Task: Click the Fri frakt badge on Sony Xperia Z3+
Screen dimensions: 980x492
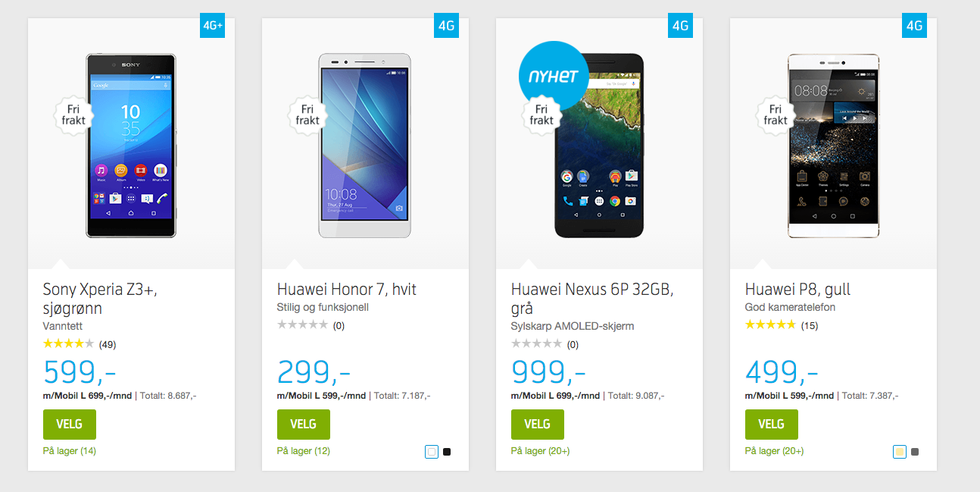Action: click(73, 115)
